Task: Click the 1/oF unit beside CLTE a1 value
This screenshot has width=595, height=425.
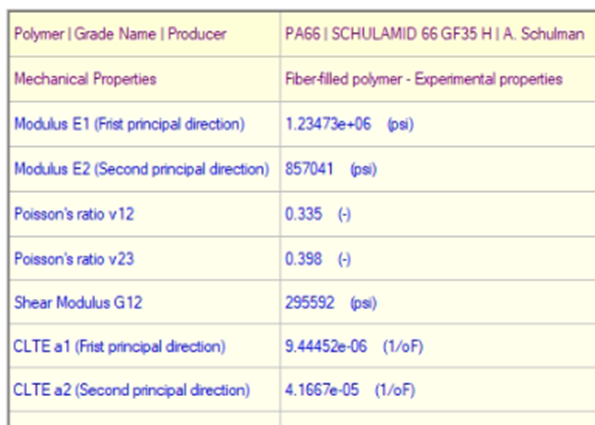Action: coord(403,346)
